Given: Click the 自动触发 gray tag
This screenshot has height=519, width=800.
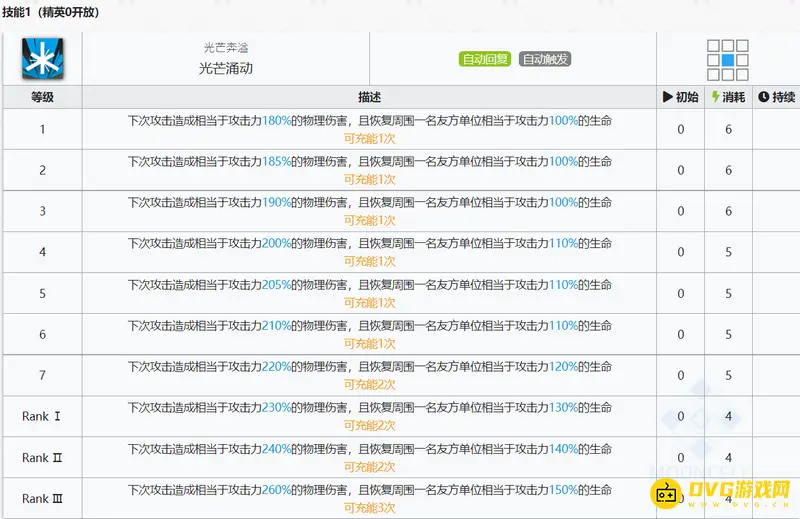Looking at the screenshot, I should pyautogui.click(x=545, y=59).
